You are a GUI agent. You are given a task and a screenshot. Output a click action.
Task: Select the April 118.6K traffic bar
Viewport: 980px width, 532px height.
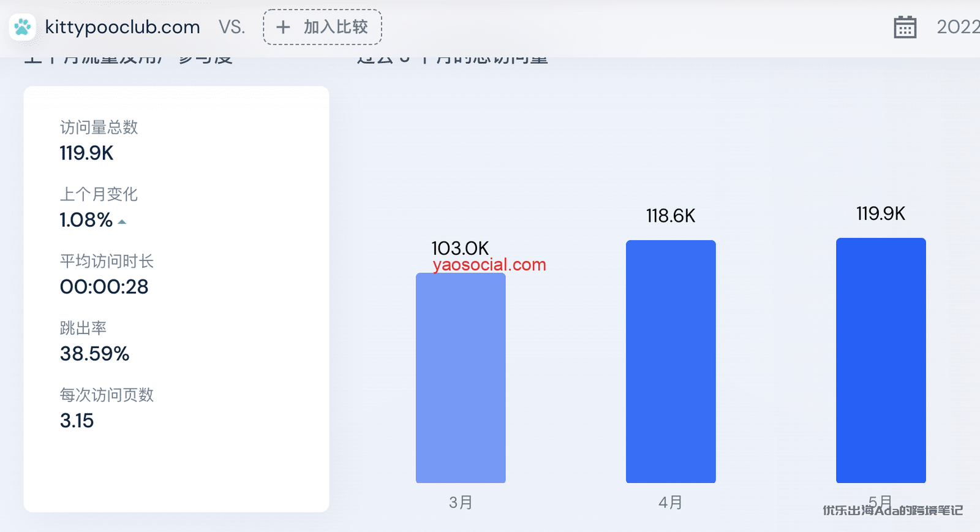tap(671, 362)
